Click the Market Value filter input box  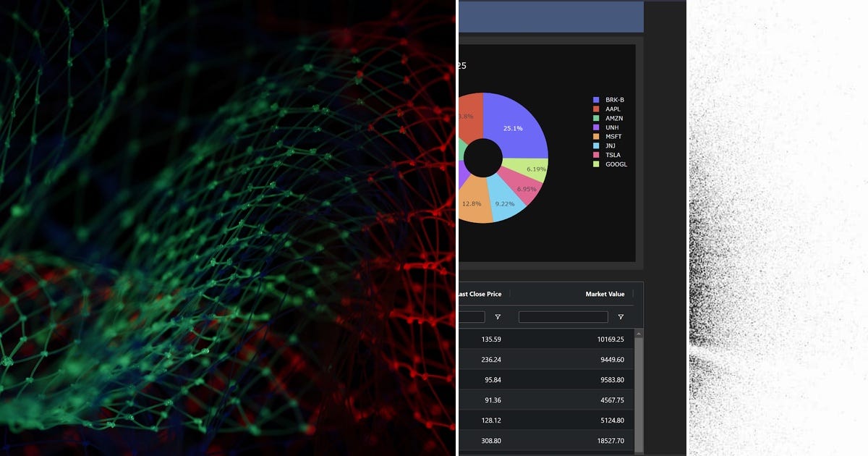pyautogui.click(x=563, y=316)
